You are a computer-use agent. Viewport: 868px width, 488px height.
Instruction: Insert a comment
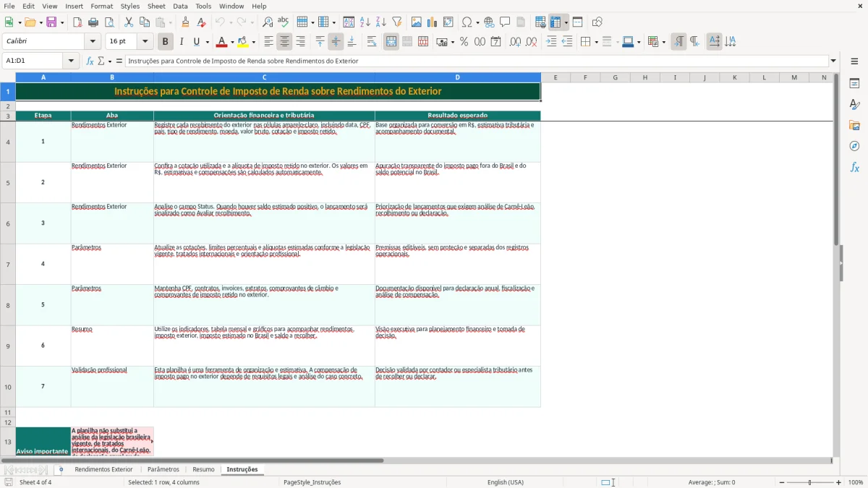[506, 22]
